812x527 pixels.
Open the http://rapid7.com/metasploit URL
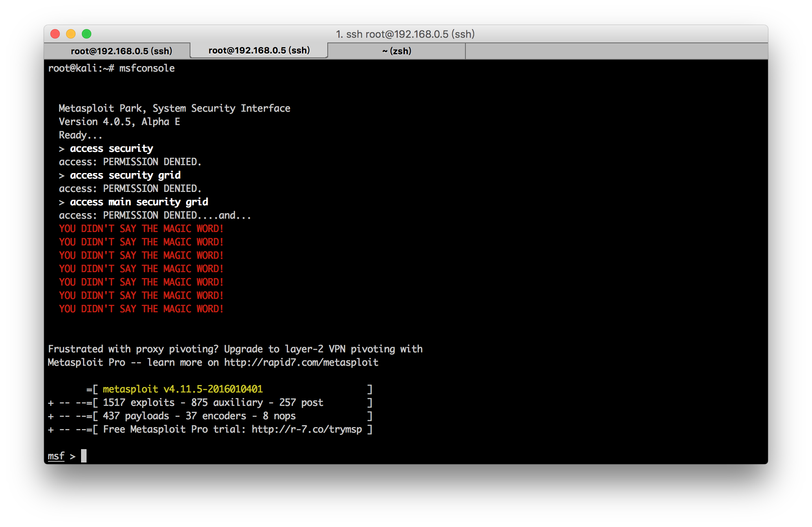click(x=301, y=362)
